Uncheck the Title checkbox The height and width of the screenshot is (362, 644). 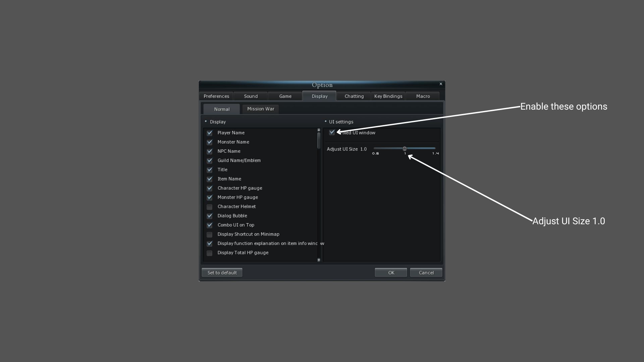coord(210,170)
